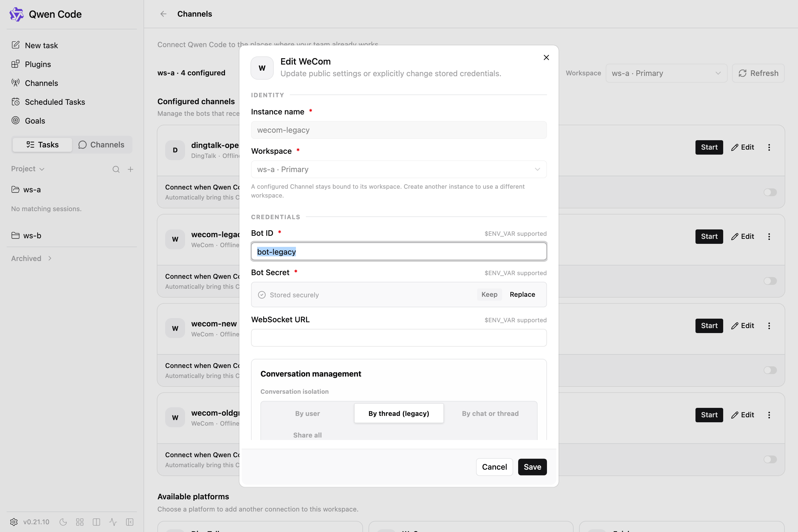The image size is (798, 532).
Task: Select By user conversation isolation
Action: coord(307,413)
